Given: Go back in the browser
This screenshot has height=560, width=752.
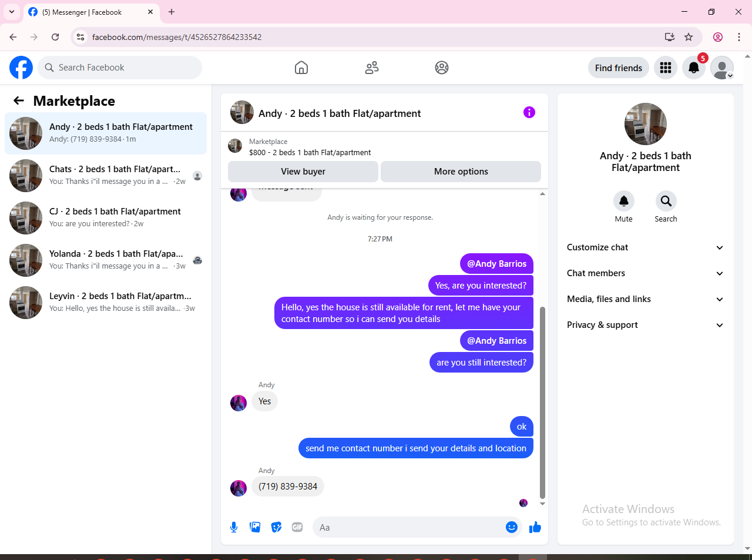Looking at the screenshot, I should coord(13,37).
